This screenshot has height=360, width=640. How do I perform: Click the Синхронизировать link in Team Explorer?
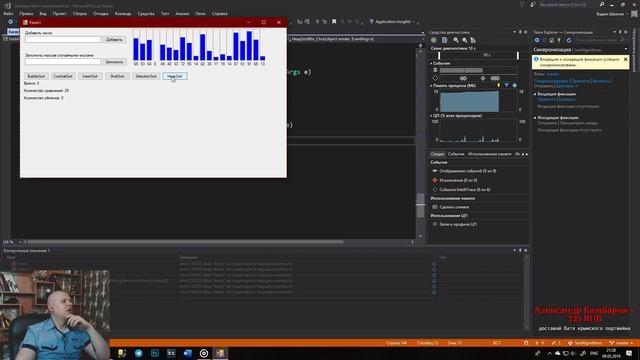(x=551, y=81)
